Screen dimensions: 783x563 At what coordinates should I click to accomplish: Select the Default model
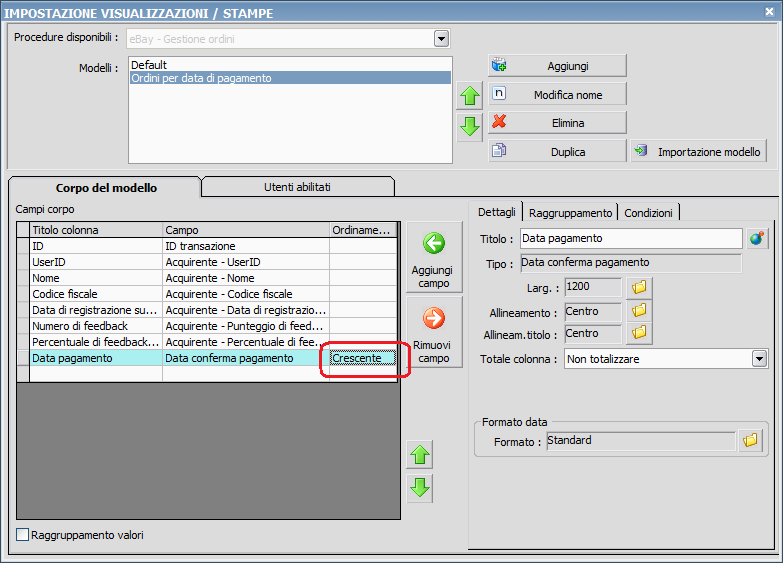pos(290,65)
